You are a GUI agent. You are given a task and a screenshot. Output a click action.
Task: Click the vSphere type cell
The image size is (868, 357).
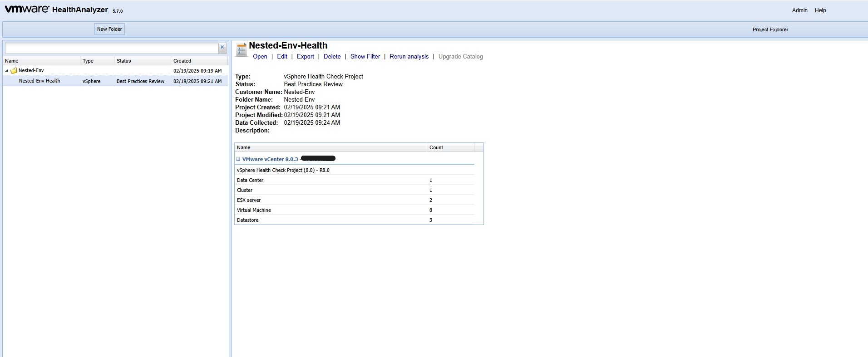(91, 82)
